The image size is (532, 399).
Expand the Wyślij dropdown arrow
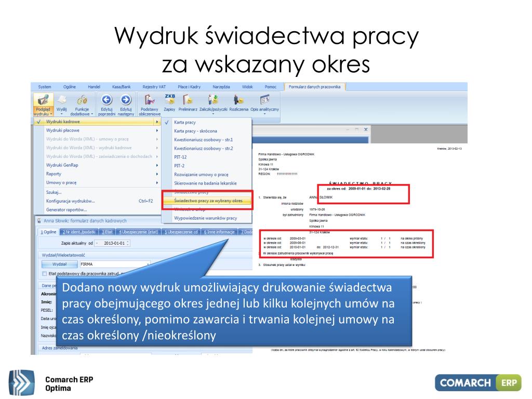61,114
